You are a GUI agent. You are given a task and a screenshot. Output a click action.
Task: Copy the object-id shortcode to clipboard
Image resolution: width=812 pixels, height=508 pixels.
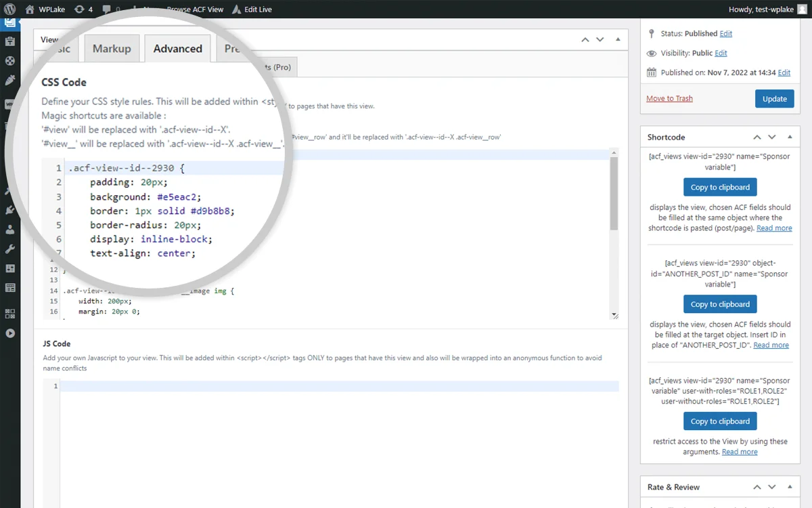pyautogui.click(x=720, y=304)
